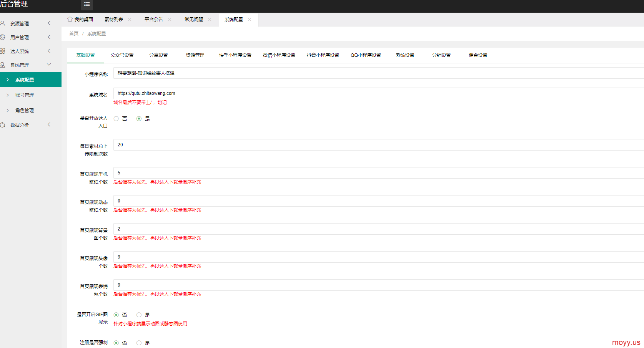Expand the 资源管理 menu chevron
The height and width of the screenshot is (348, 644).
pyautogui.click(x=49, y=23)
